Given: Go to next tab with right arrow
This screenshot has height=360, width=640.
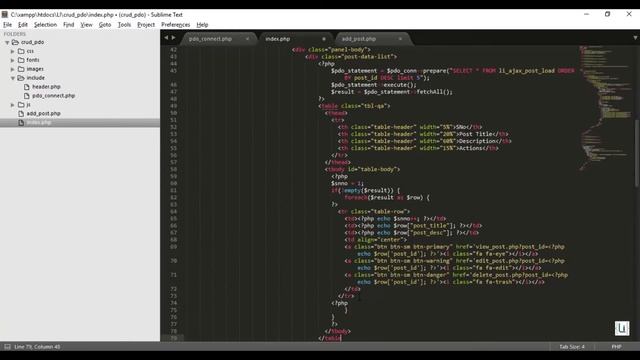Looking at the screenshot, I should point(173,38).
